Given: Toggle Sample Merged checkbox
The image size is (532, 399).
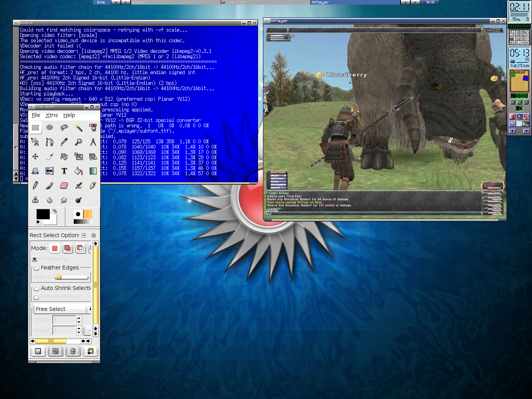Looking at the screenshot, I should pos(36,297).
